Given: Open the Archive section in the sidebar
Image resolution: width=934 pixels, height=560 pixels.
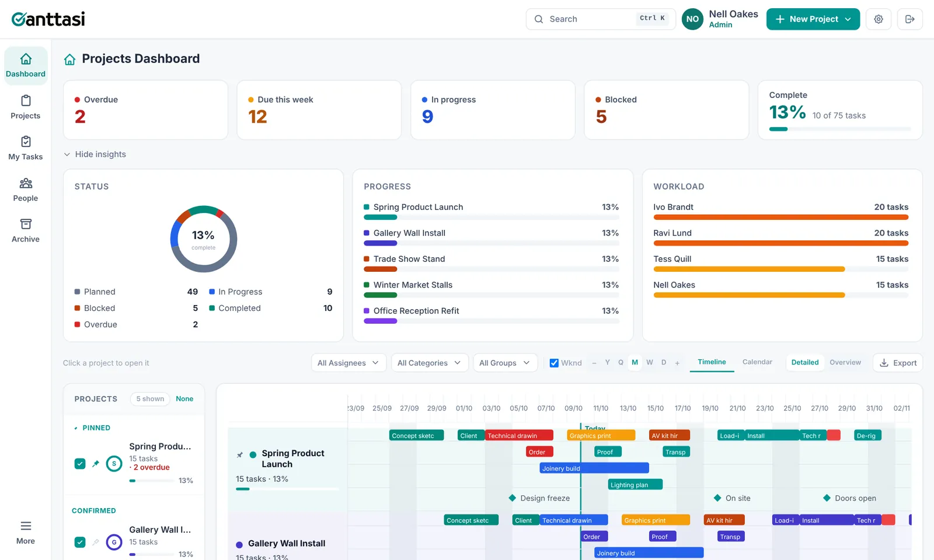Looking at the screenshot, I should click(x=26, y=231).
